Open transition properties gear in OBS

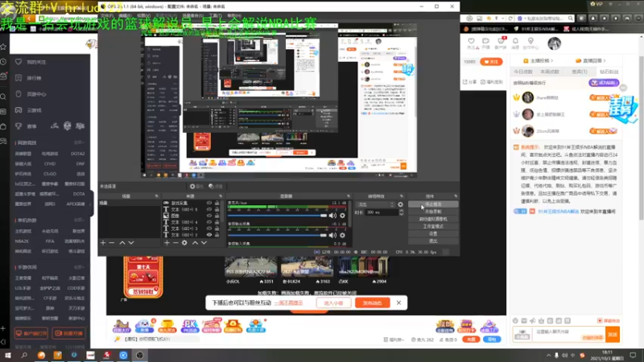(400, 204)
